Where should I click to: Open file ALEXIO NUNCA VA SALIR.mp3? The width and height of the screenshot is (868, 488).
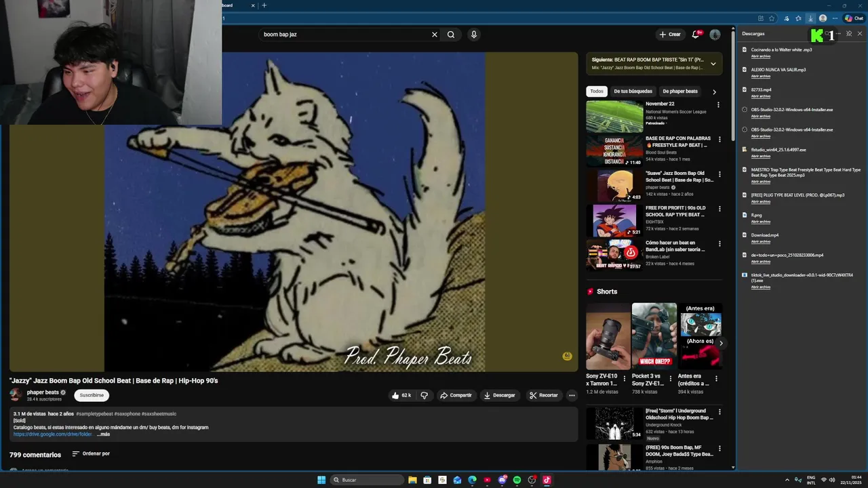(778, 70)
